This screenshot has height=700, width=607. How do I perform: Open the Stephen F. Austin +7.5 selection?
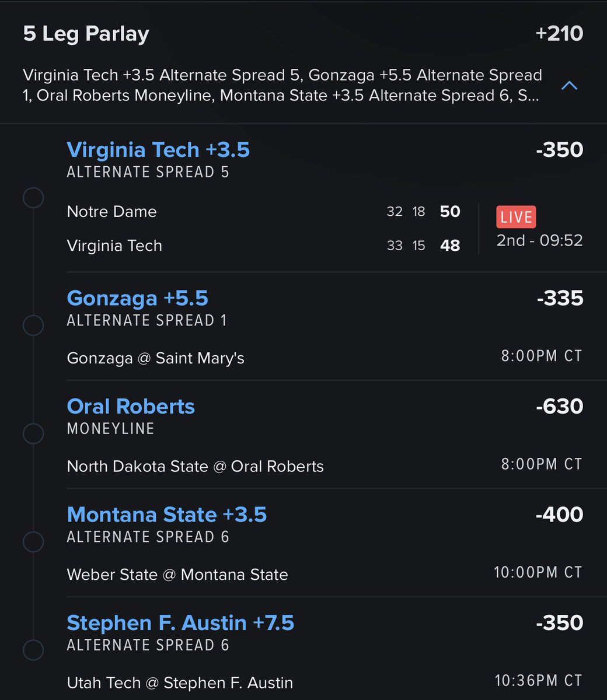tap(180, 623)
